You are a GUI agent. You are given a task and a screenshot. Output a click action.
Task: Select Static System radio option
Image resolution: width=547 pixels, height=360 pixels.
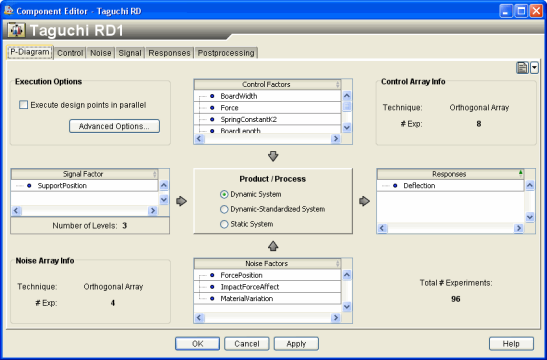pos(224,224)
